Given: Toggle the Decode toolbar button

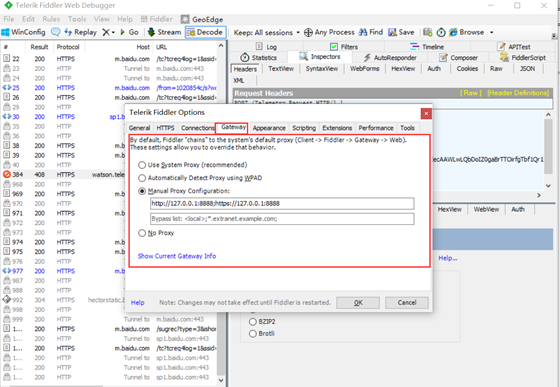Looking at the screenshot, I should [x=205, y=32].
